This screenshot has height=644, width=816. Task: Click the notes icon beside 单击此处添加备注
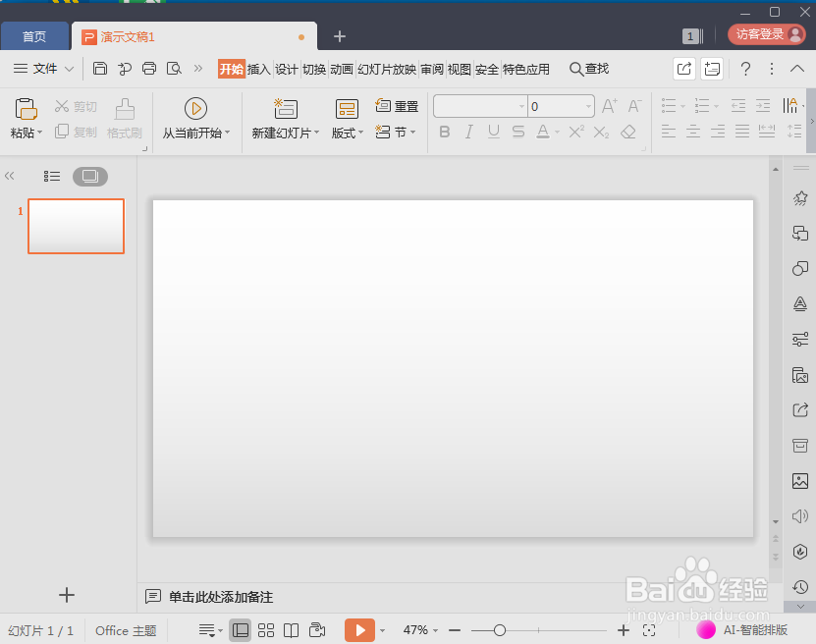point(153,596)
